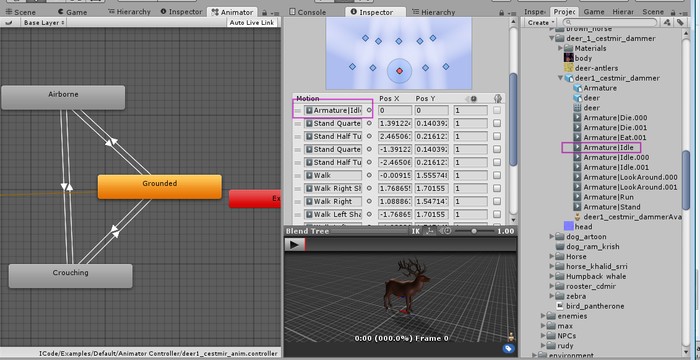Click object picker circle beside Walk Left Sha motion
The width and height of the screenshot is (700, 360).
click(369, 214)
